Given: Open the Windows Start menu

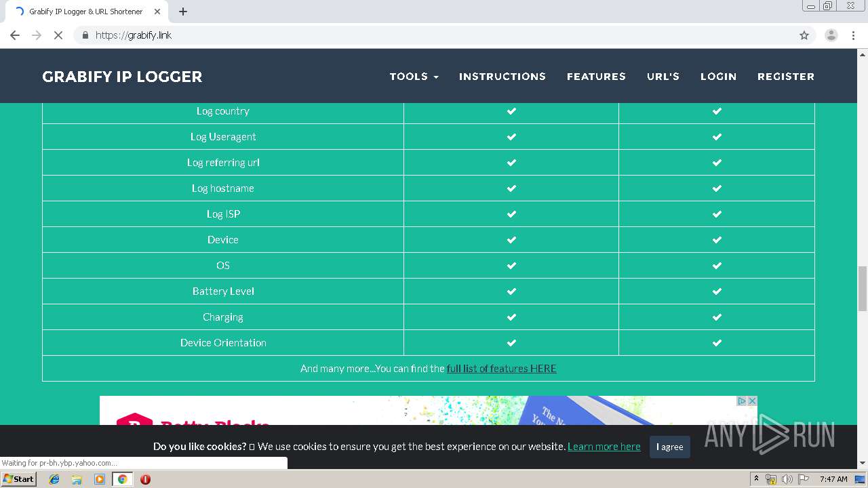Looking at the screenshot, I should point(19,479).
